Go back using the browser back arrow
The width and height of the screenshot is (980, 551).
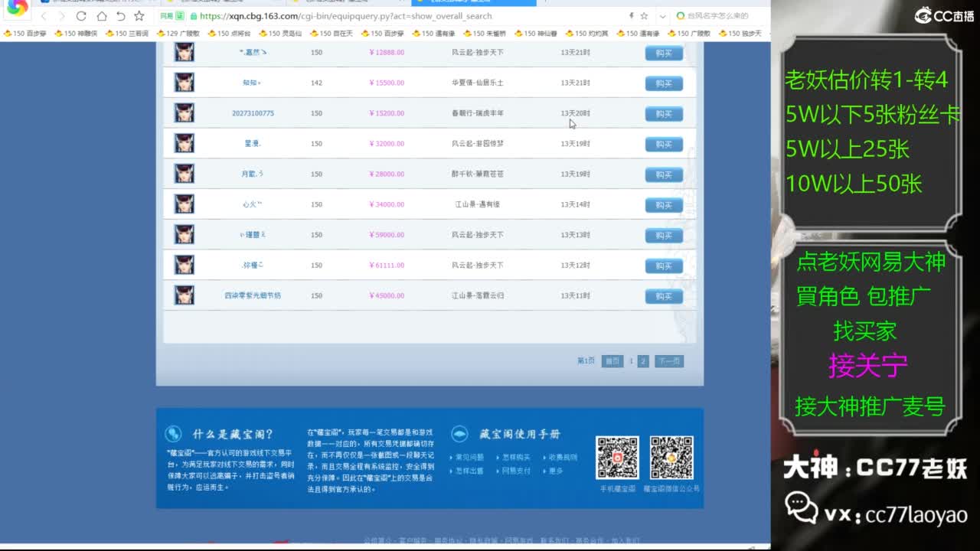click(x=44, y=16)
